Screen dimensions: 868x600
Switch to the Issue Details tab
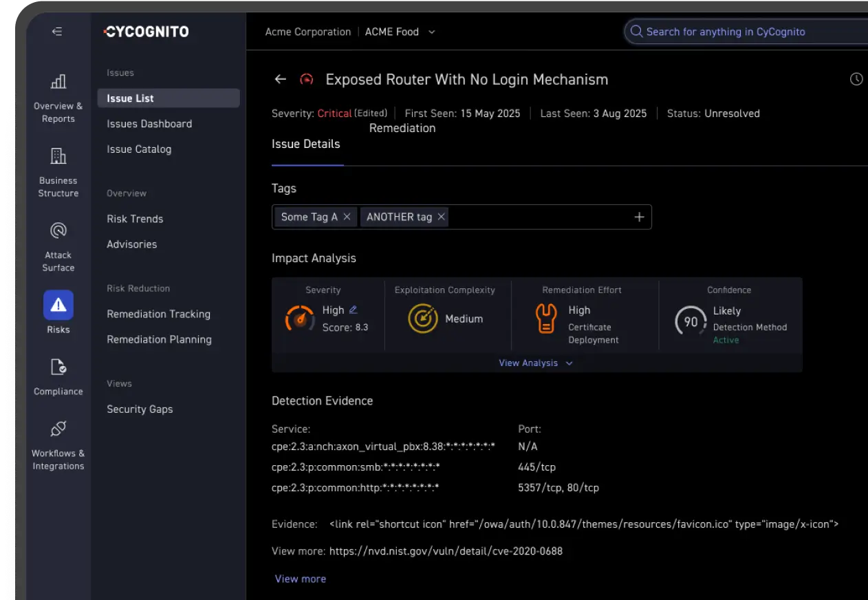[306, 144]
